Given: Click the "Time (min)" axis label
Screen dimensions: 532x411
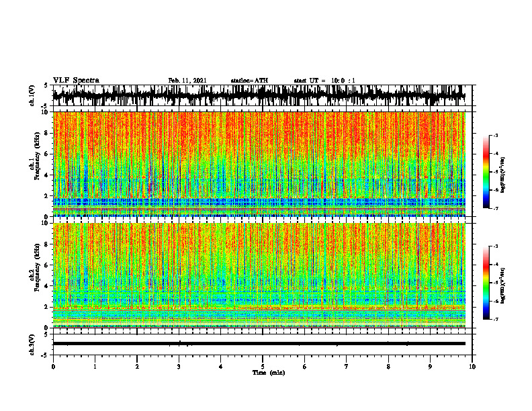Looking at the screenshot, I should pos(269,373).
